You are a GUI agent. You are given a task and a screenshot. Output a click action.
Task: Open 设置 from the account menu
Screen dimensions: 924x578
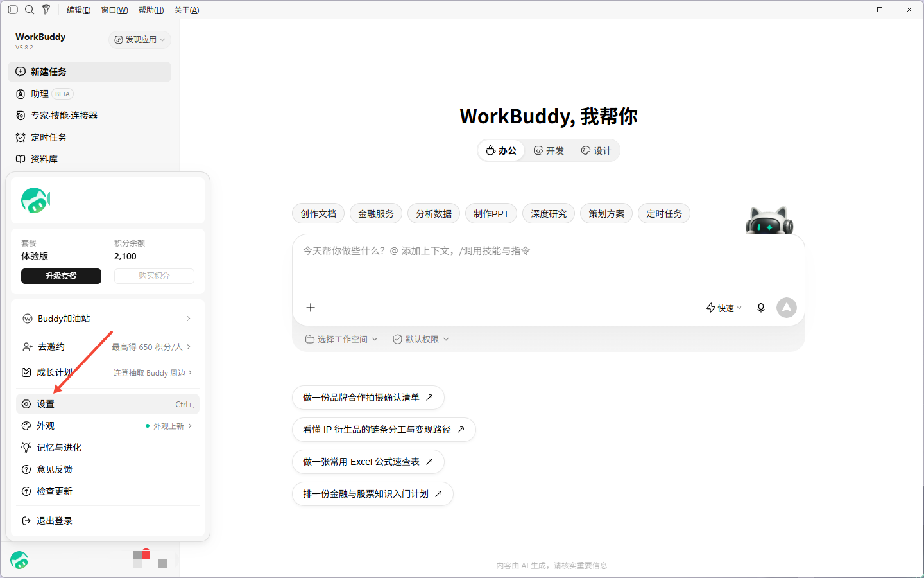(x=108, y=404)
